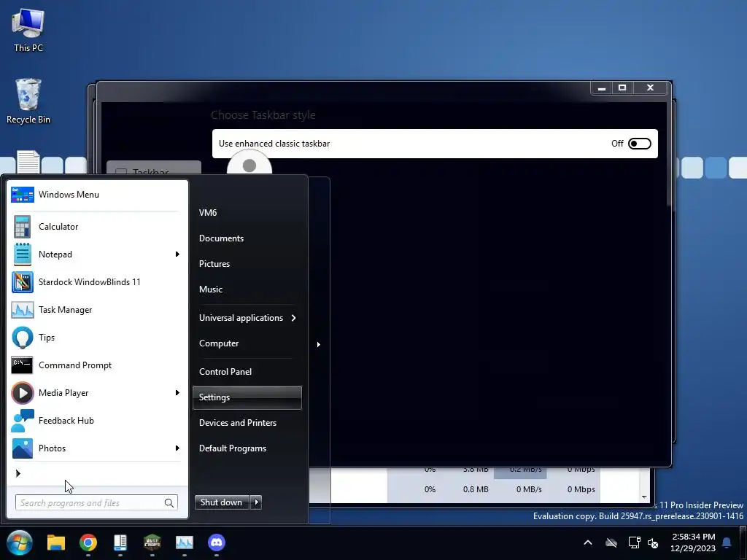Open File Explorer on taskbar
747x560 pixels.
(55, 542)
